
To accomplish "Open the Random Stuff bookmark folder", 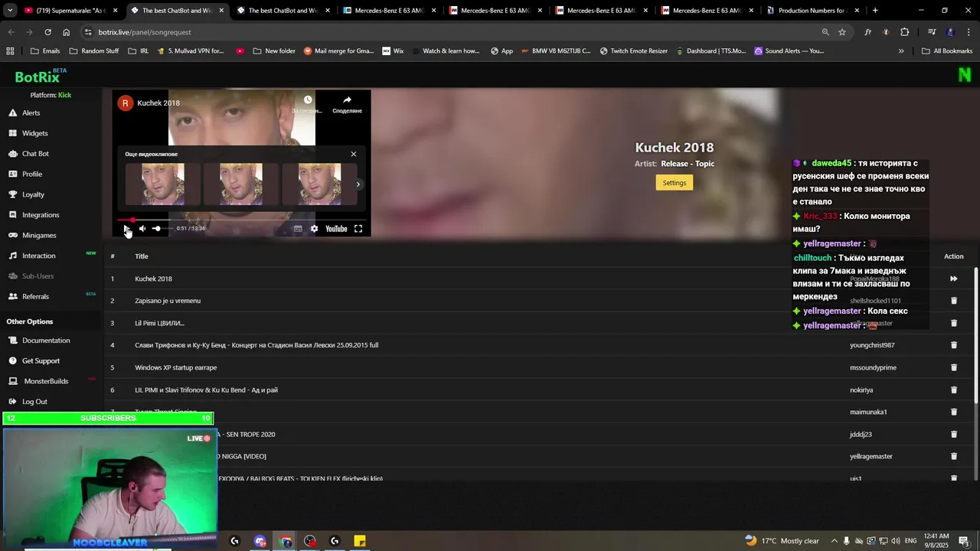I will pos(94,51).
